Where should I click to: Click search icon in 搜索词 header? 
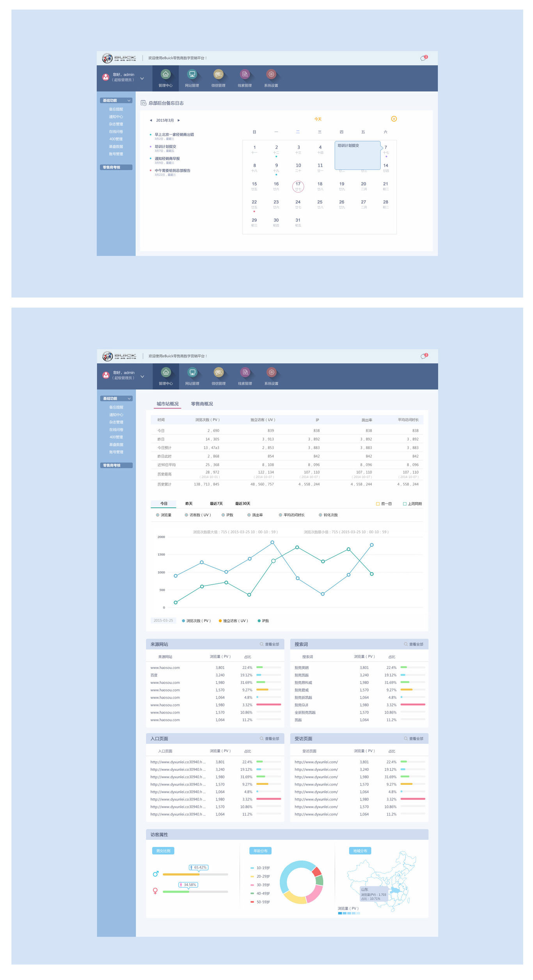click(405, 644)
